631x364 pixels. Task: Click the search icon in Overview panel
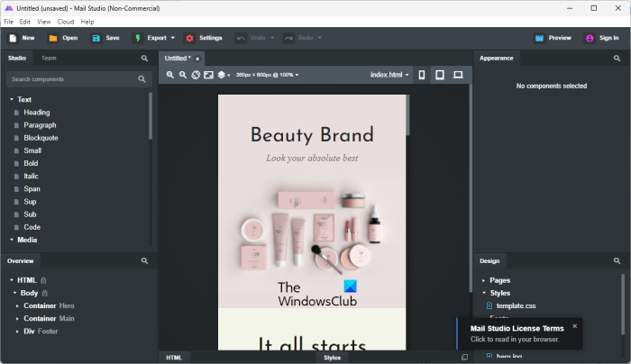(144, 260)
